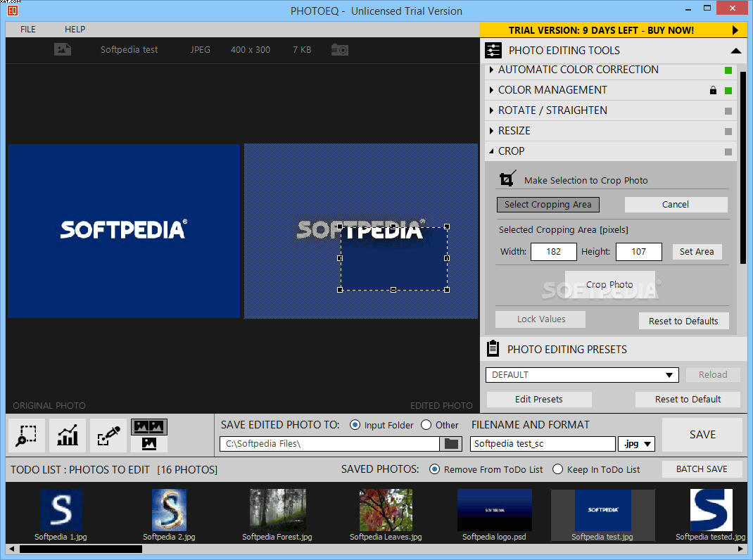The width and height of the screenshot is (753, 560).
Task: Select the zoom selection tool icon
Action: click(26, 435)
